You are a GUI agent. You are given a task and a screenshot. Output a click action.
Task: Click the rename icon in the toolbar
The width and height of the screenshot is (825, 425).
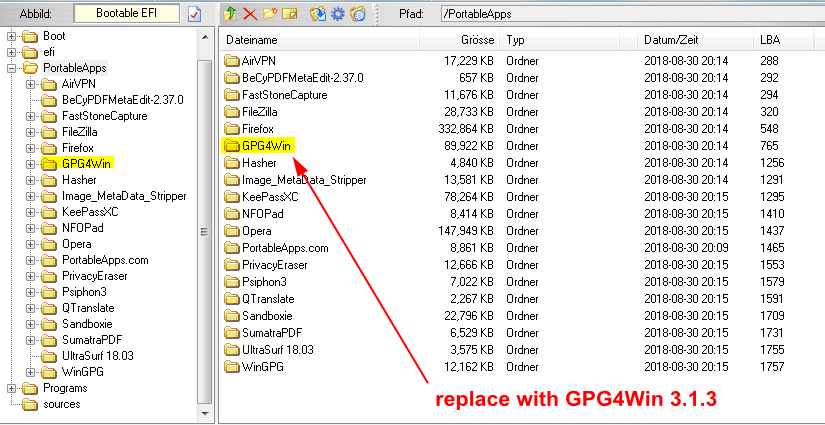point(289,14)
